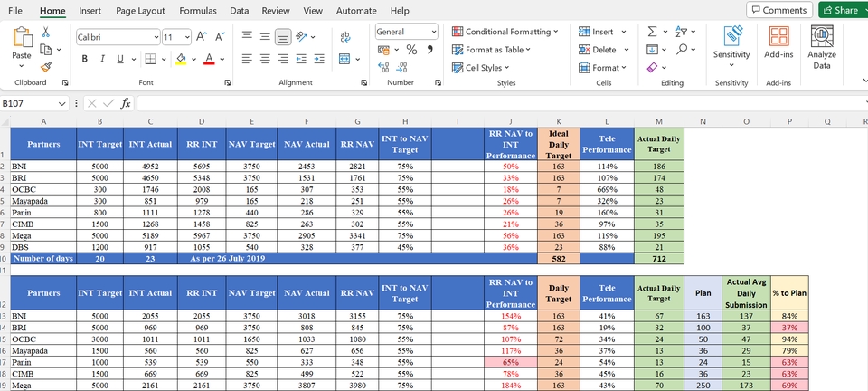Open the Font dialog launcher
The height and width of the screenshot is (391, 868).
(x=227, y=82)
